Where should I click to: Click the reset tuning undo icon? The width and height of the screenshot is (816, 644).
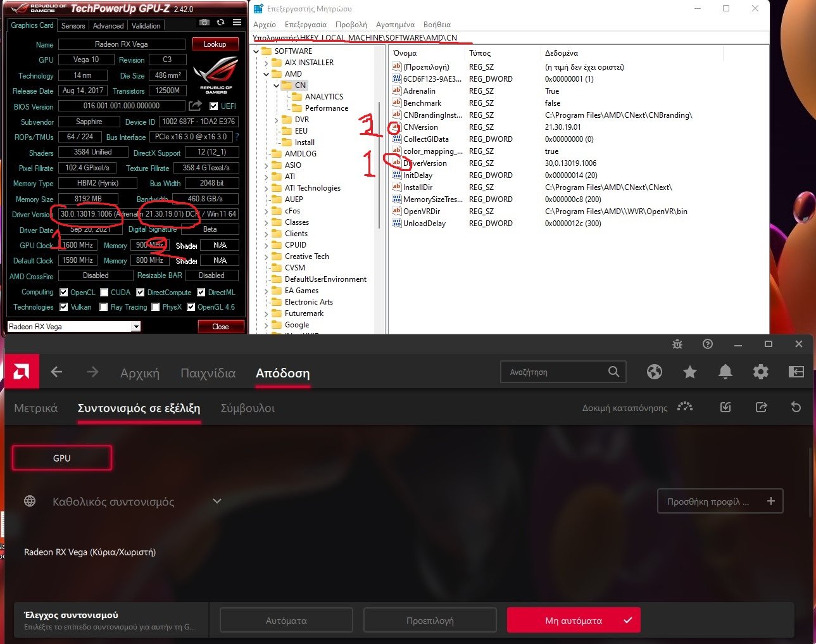796,407
